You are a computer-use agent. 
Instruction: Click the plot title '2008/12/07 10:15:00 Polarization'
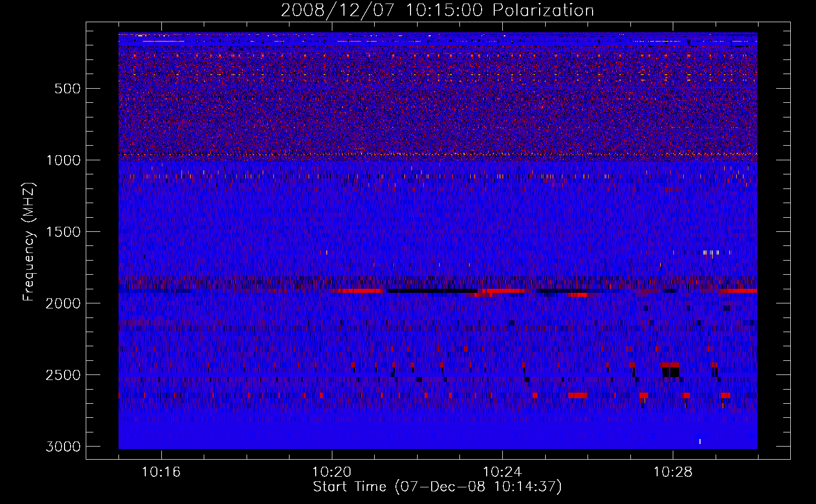437,10
